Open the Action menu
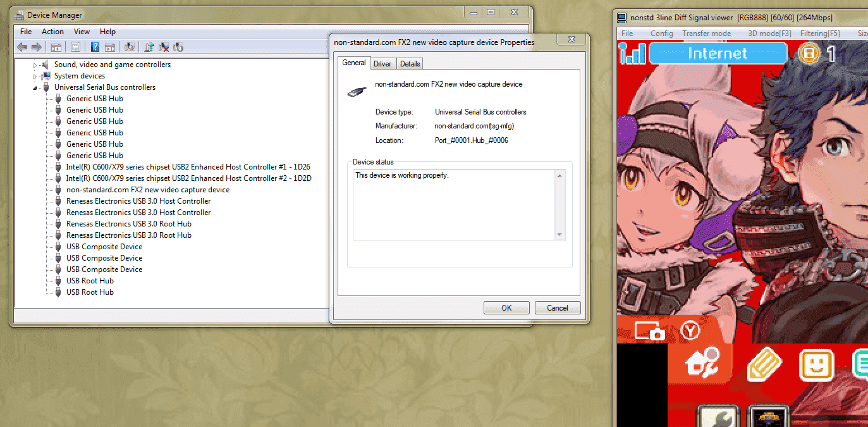868x427 pixels. pyautogui.click(x=52, y=32)
